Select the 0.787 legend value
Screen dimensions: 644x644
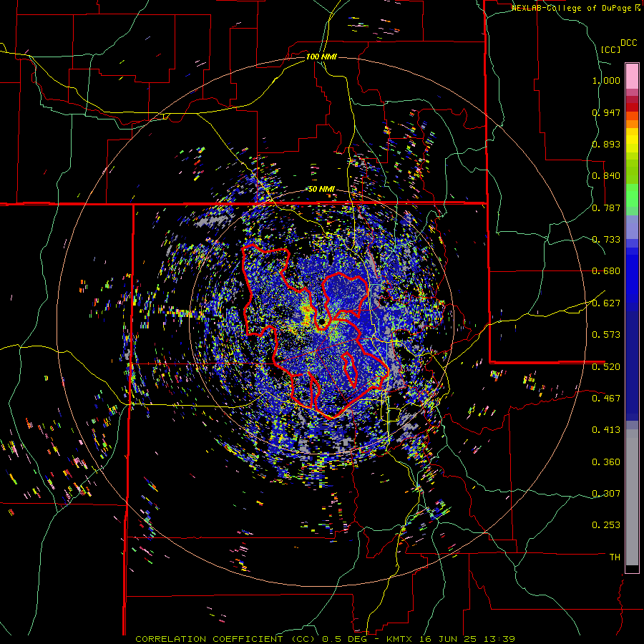coord(606,208)
